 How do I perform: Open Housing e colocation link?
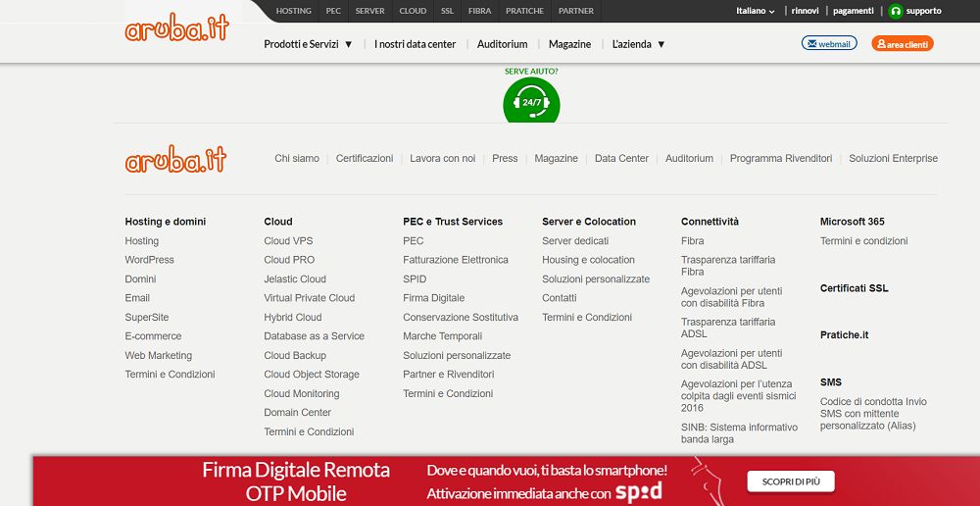click(x=588, y=260)
